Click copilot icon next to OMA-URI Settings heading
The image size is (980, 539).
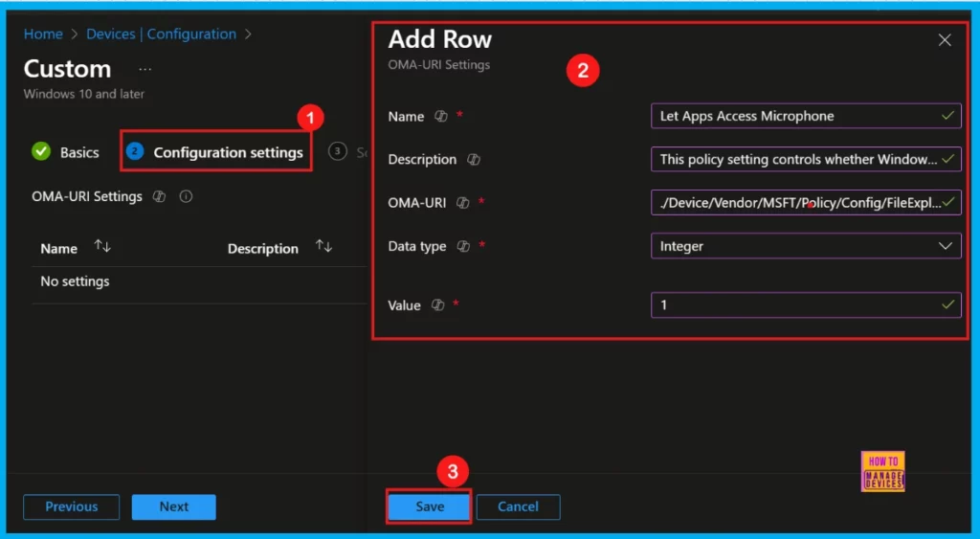tap(160, 196)
